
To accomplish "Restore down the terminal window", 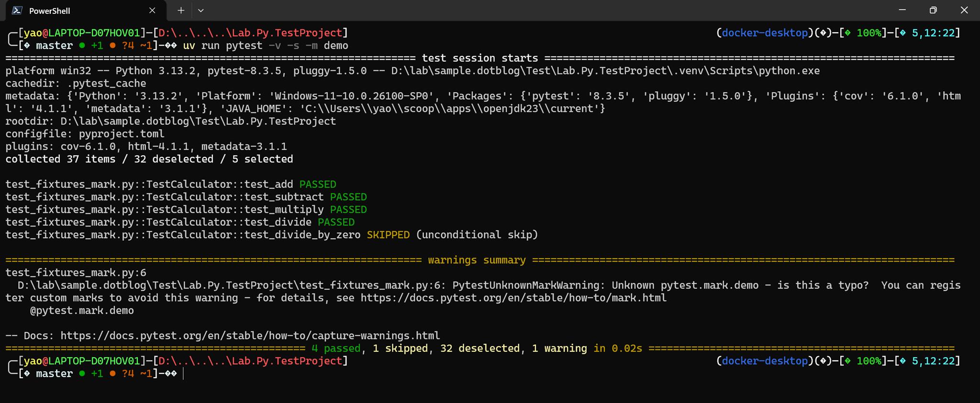I will click(933, 10).
